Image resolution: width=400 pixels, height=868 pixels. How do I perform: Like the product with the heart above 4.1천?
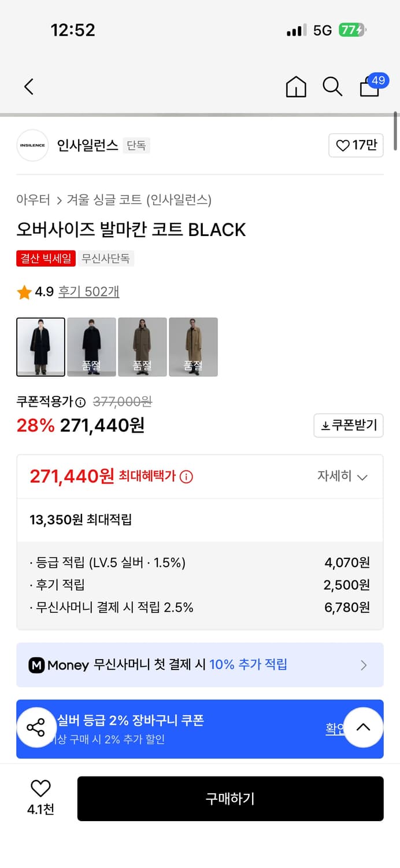[x=39, y=788]
